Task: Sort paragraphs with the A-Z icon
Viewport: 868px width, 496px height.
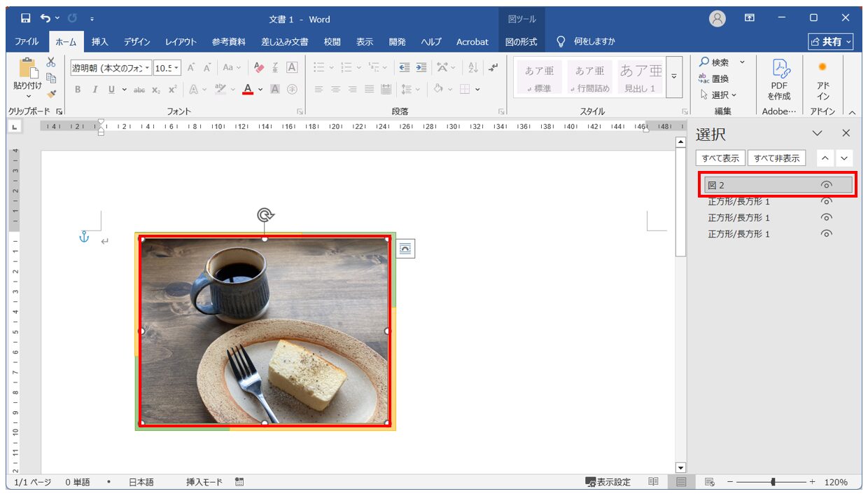Action: [x=472, y=68]
